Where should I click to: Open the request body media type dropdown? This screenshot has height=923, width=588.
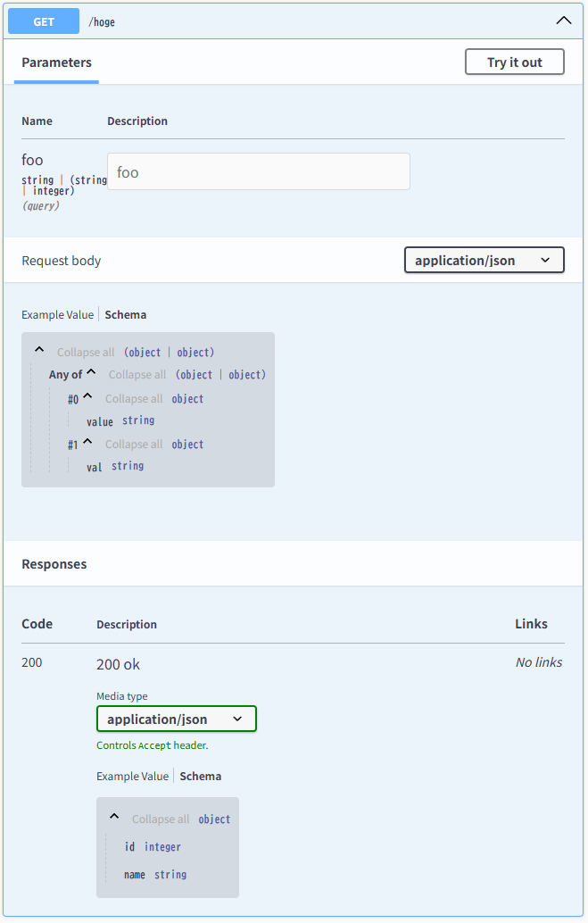[484, 260]
